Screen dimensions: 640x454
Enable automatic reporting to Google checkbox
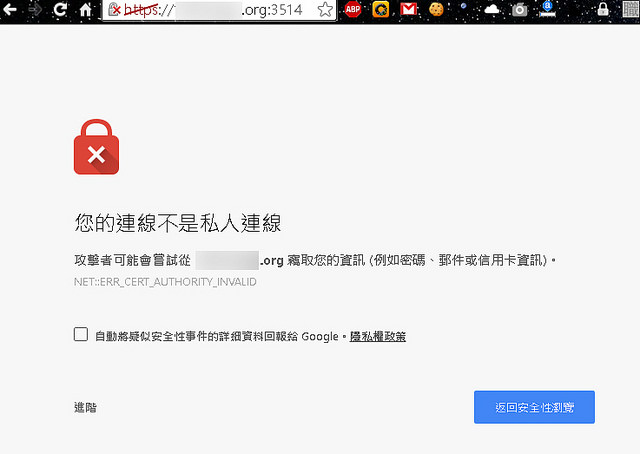click(81, 335)
